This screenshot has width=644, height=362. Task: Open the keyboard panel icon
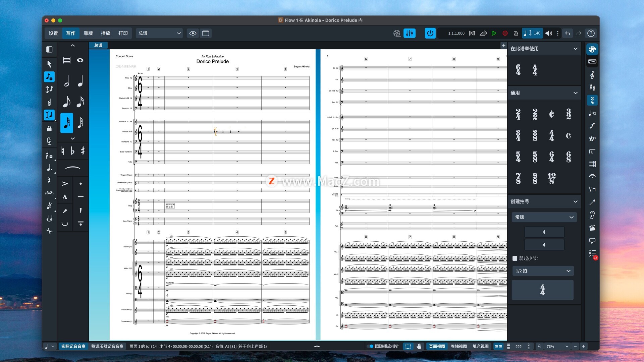[592, 61]
